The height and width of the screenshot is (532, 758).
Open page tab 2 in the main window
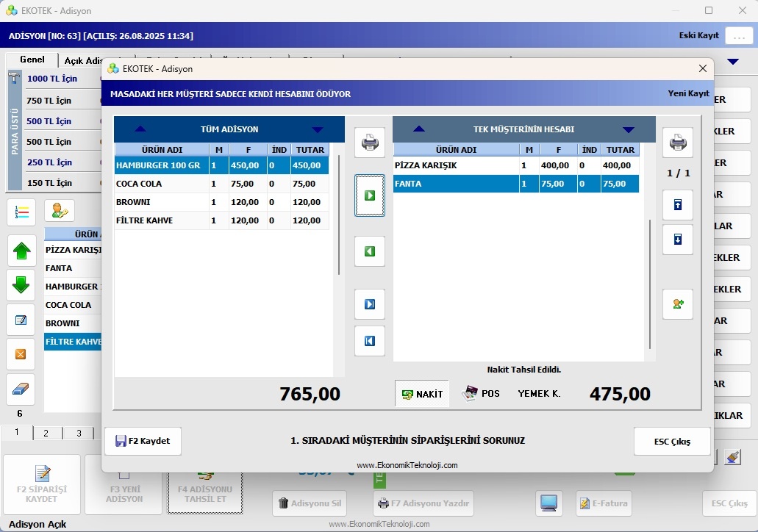[46, 433]
